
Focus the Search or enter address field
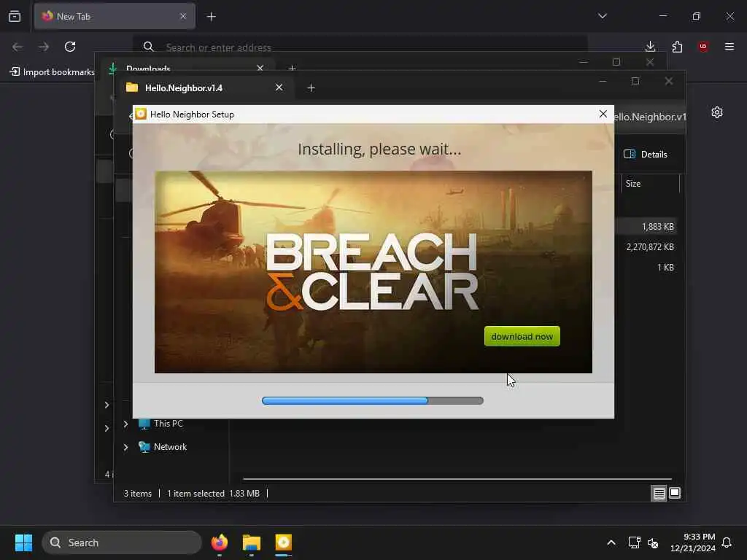point(360,47)
